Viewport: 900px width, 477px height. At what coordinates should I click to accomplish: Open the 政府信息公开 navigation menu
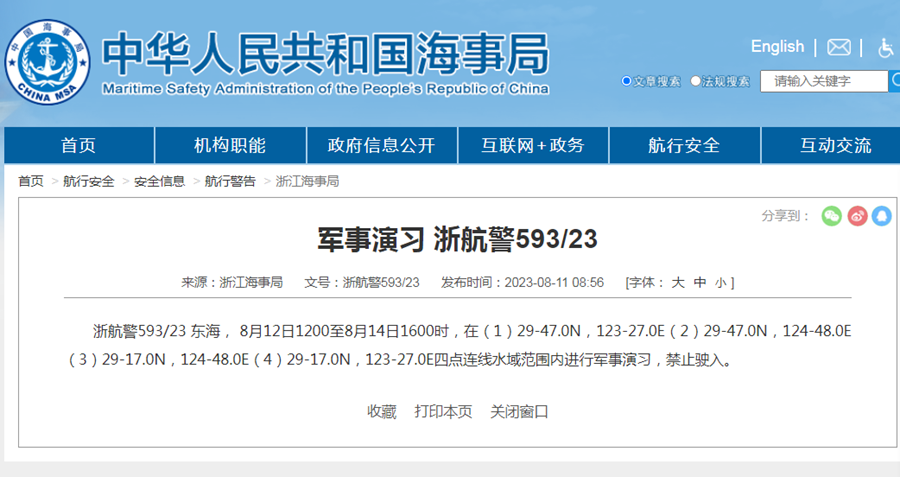pos(381,145)
